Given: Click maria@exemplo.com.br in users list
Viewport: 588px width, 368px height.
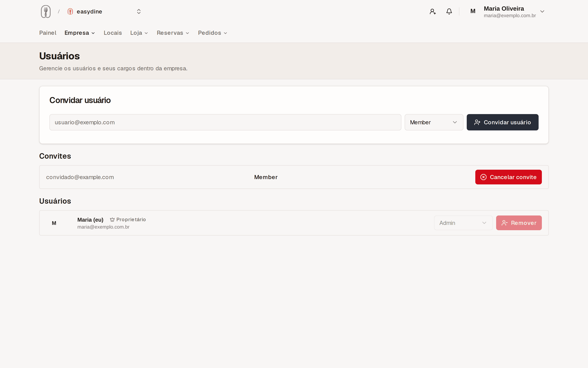Looking at the screenshot, I should 103,227.
